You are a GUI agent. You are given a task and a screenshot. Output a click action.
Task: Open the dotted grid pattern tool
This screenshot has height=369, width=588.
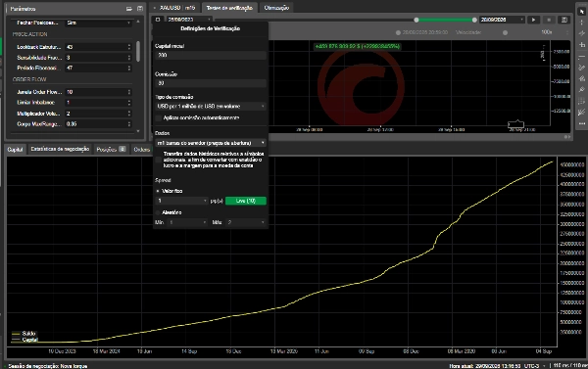click(581, 101)
